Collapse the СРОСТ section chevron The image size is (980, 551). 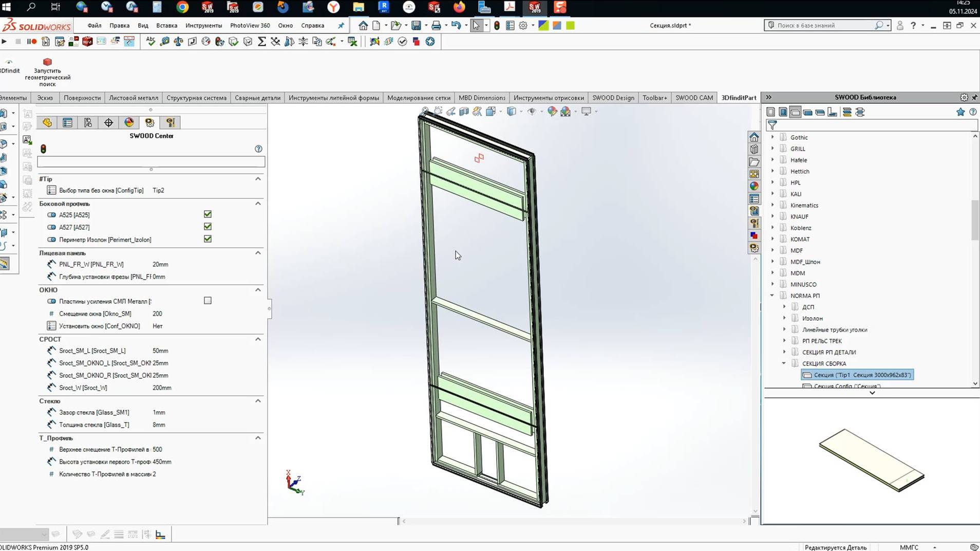click(x=258, y=339)
